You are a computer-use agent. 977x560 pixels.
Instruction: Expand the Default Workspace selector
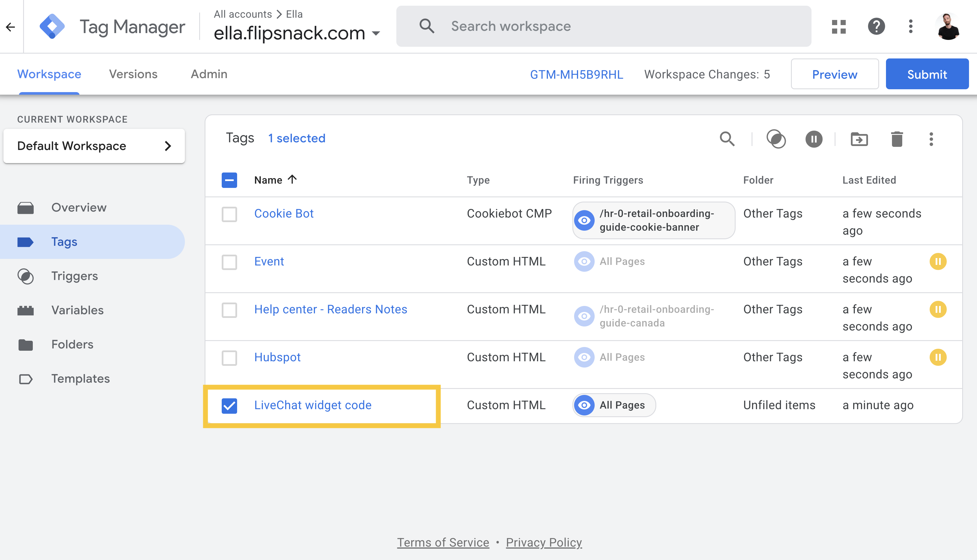pos(94,146)
